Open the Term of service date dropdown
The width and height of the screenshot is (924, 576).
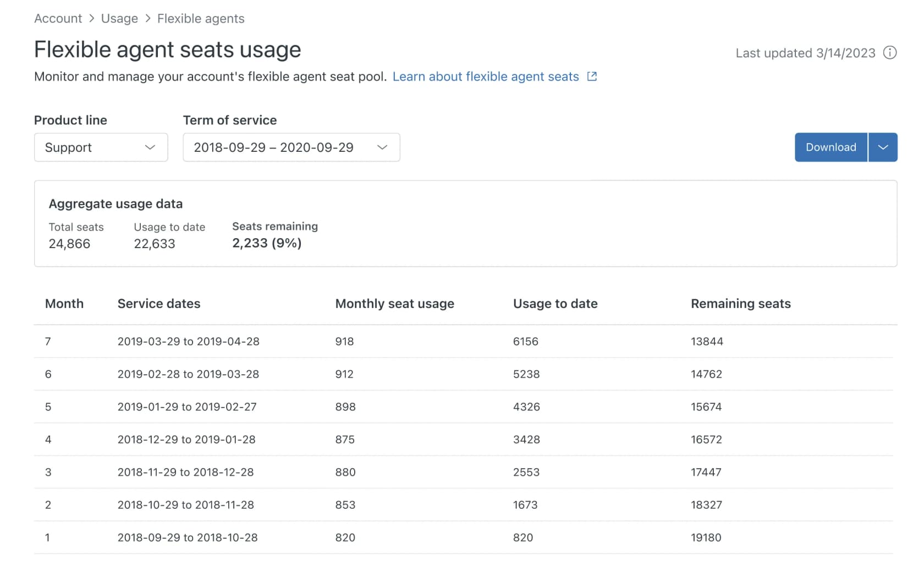click(291, 147)
